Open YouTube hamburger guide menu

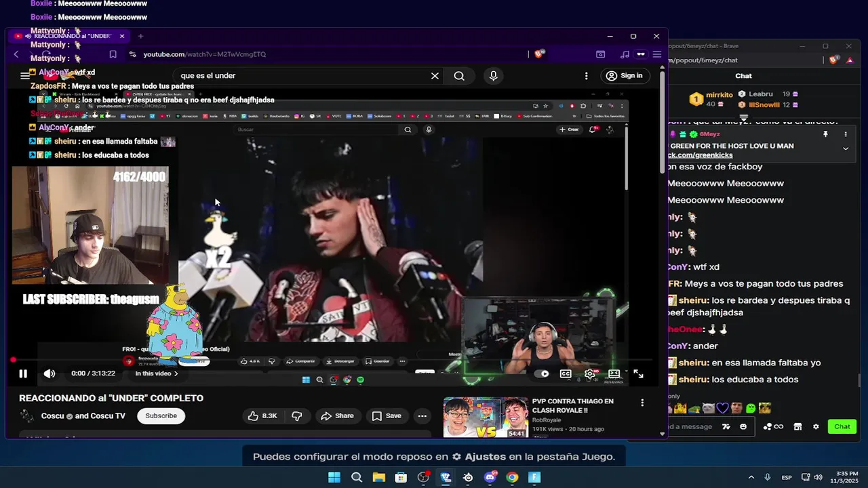point(25,76)
